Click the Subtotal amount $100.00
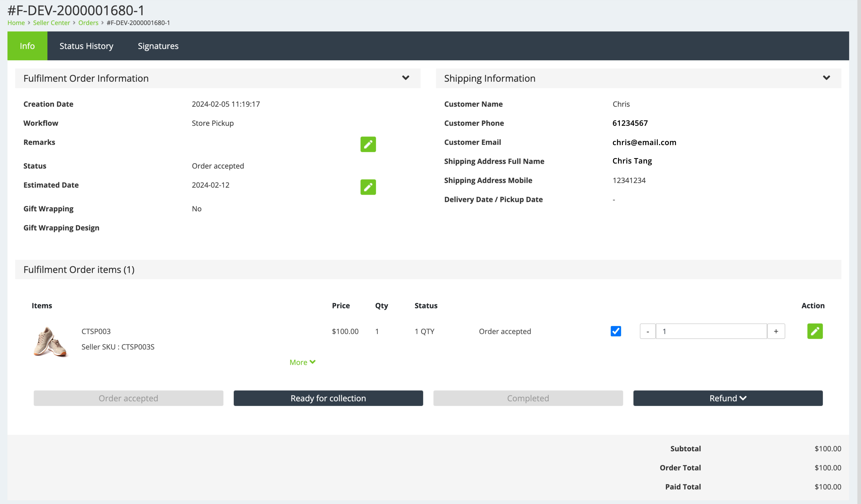 [x=828, y=448]
